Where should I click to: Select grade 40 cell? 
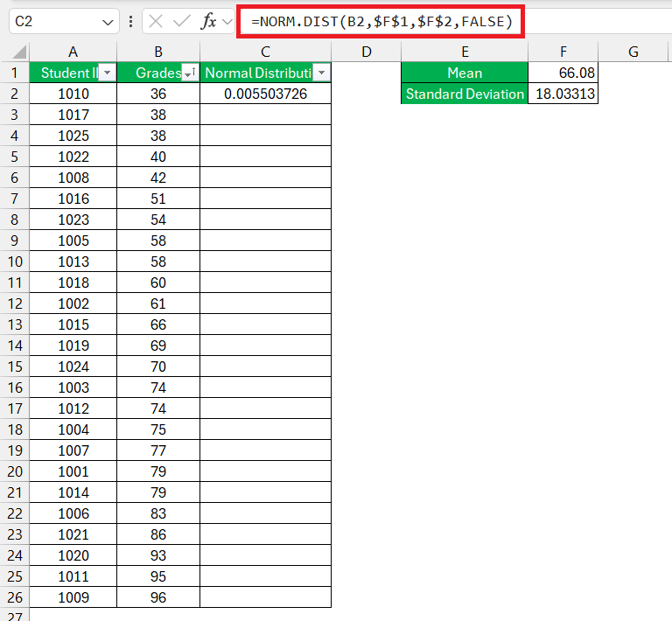[158, 157]
